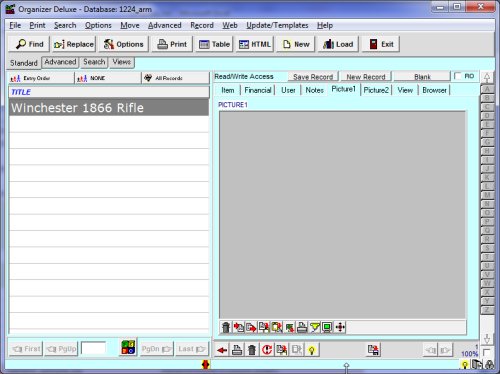Open the Move menu
This screenshot has width=500, height=374.
130,25
